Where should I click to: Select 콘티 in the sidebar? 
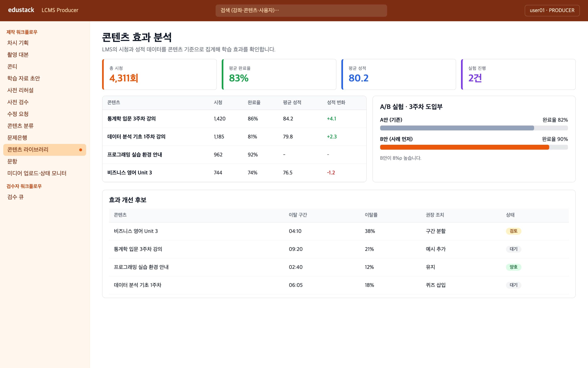(x=45, y=66)
